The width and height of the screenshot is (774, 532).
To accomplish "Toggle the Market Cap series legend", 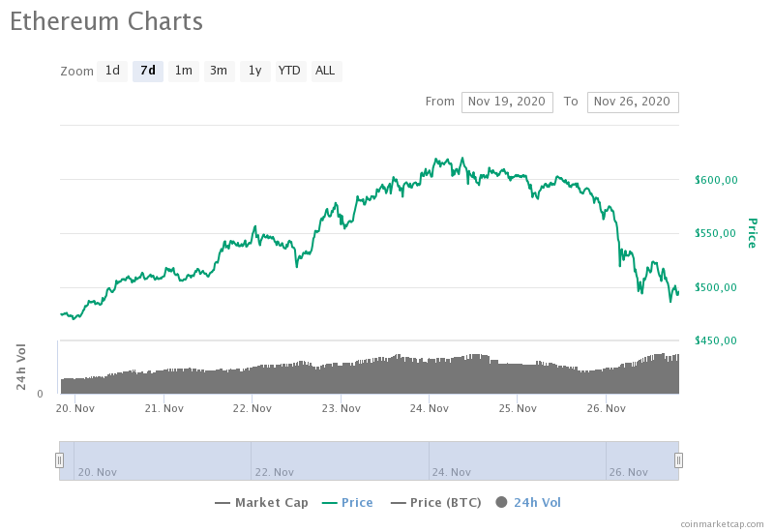I will tap(270, 503).
